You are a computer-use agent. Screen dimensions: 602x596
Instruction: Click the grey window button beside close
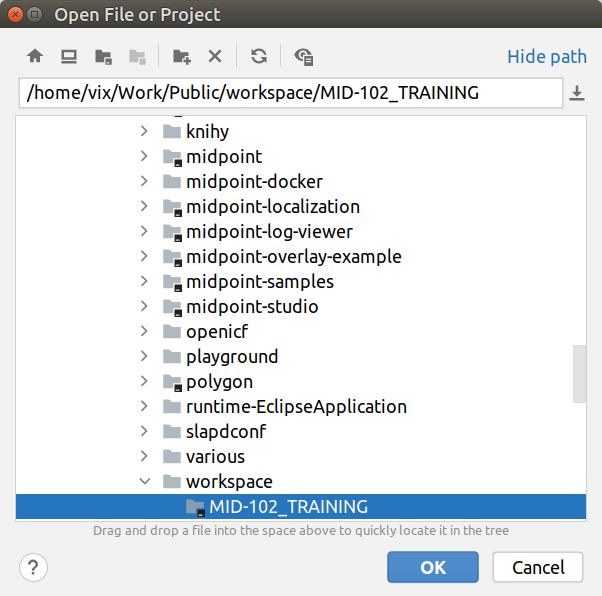point(35,15)
